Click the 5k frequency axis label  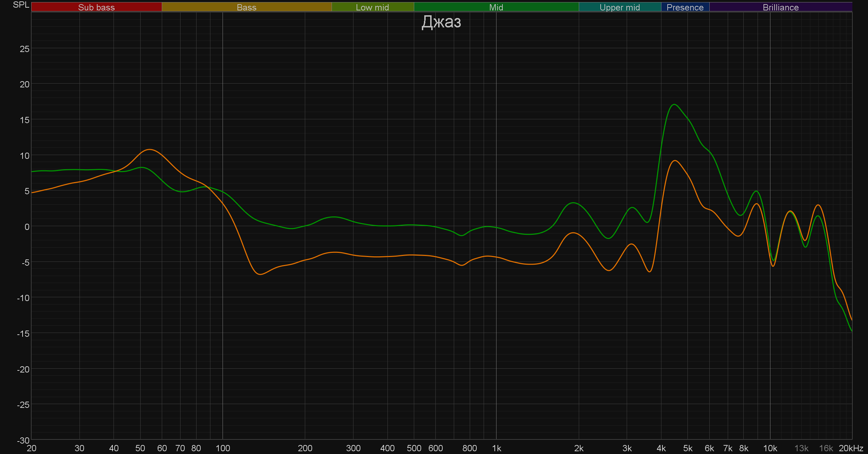pyautogui.click(x=687, y=448)
